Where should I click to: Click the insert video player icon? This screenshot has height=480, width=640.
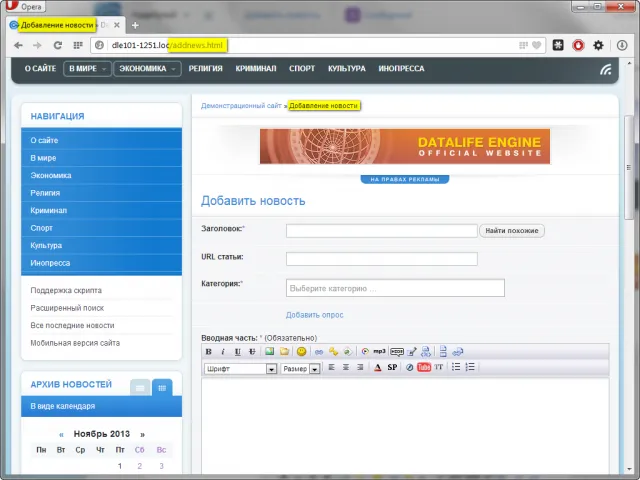pyautogui.click(x=365, y=351)
